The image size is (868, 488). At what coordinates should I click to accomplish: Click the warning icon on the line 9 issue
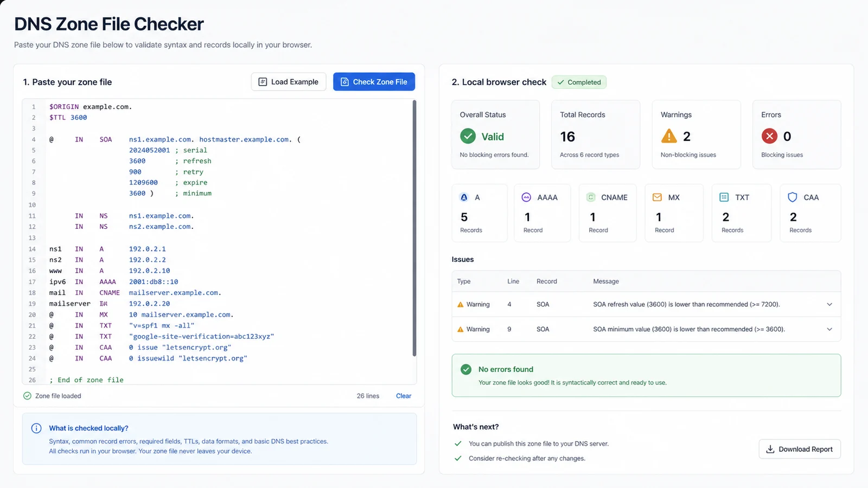(461, 330)
